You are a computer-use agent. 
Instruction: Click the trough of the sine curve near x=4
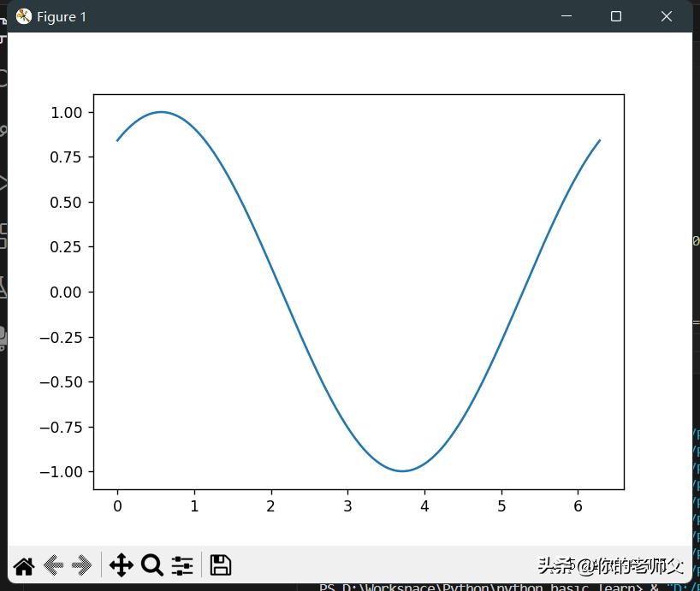pos(402,470)
